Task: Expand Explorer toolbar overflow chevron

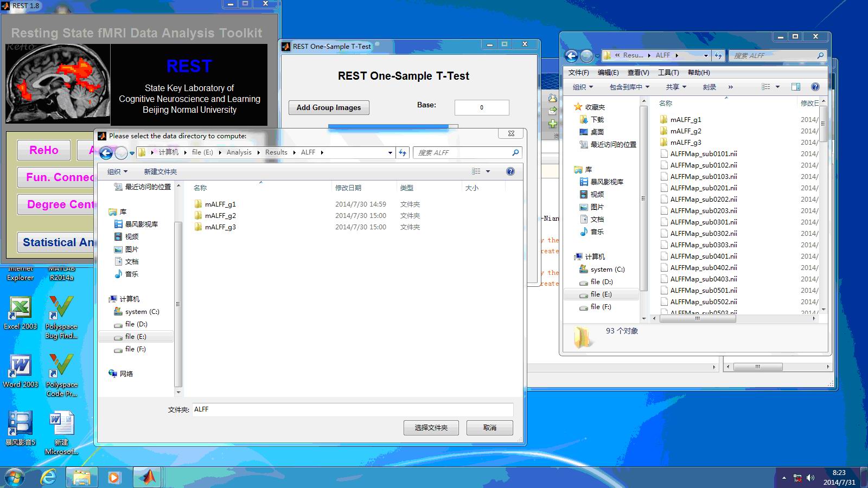Action: click(730, 87)
